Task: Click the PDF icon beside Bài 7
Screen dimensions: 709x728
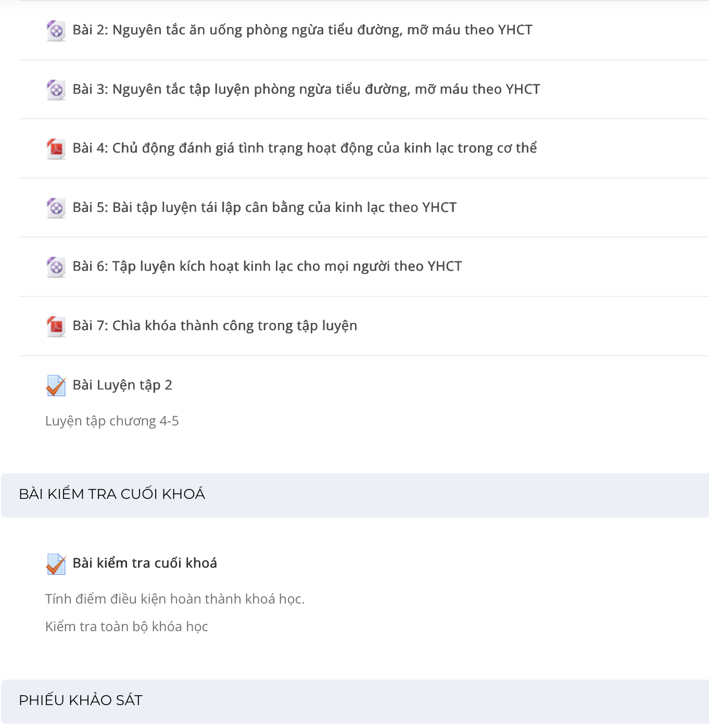Action: click(x=56, y=327)
